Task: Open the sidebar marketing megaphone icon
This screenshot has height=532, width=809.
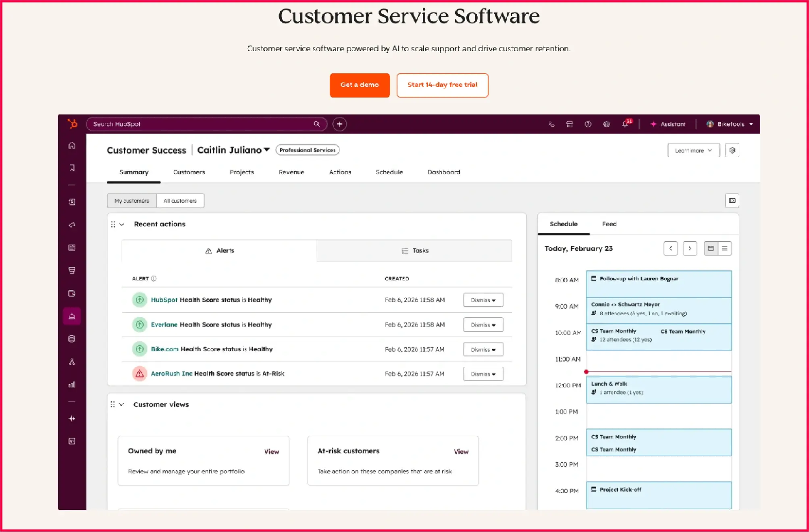Action: [x=72, y=225]
